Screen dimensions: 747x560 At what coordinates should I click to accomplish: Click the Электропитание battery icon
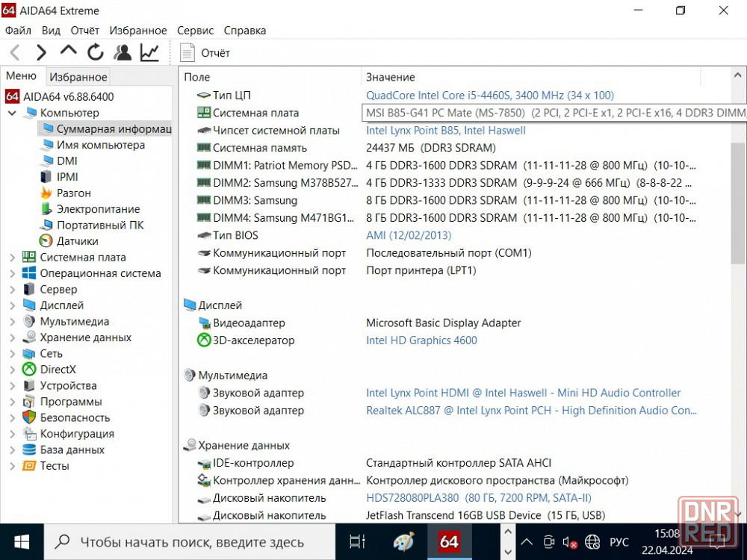pos(46,209)
